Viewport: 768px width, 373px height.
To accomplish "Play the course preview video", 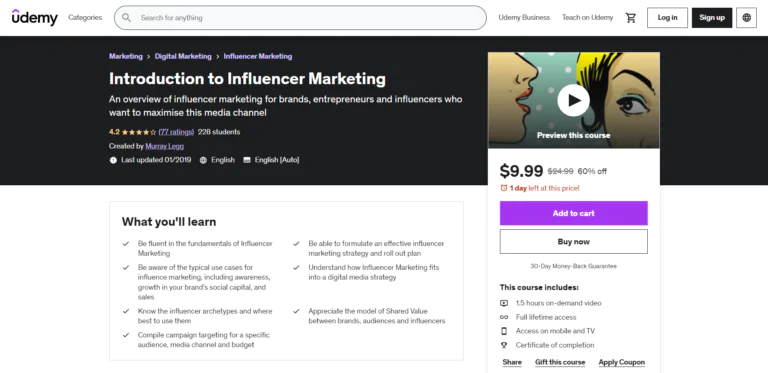I will point(573,100).
